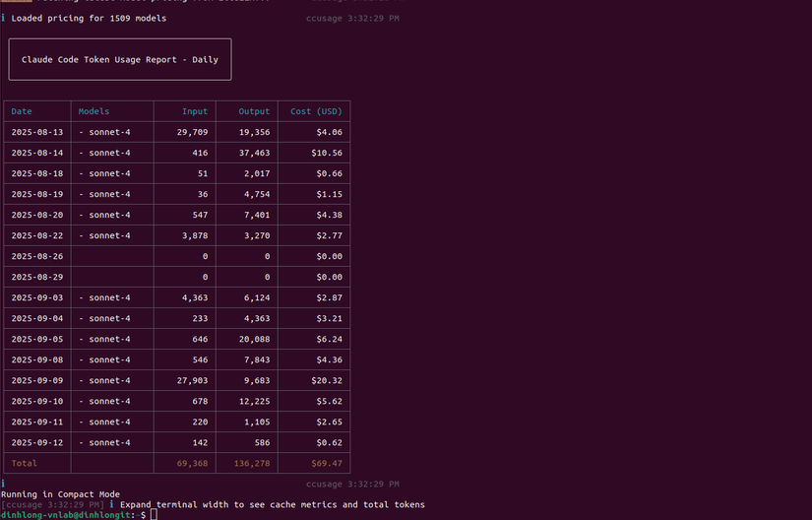
Task: Click the cost $5.62
Action: 330,402
